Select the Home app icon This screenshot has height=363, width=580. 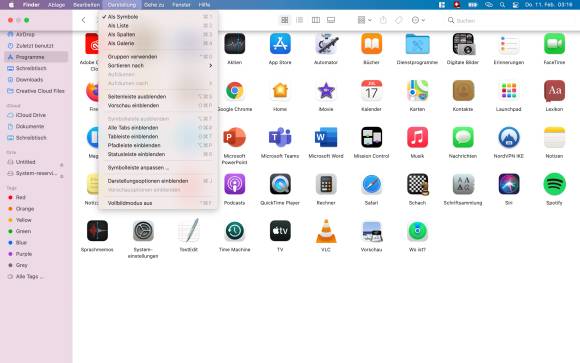280,91
